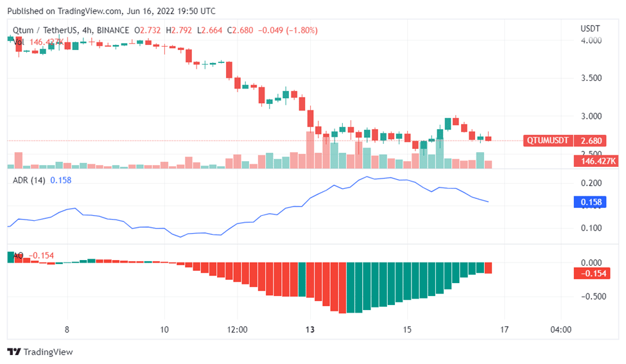
Task: Click the Vol indicator label
Action: [x=19, y=42]
